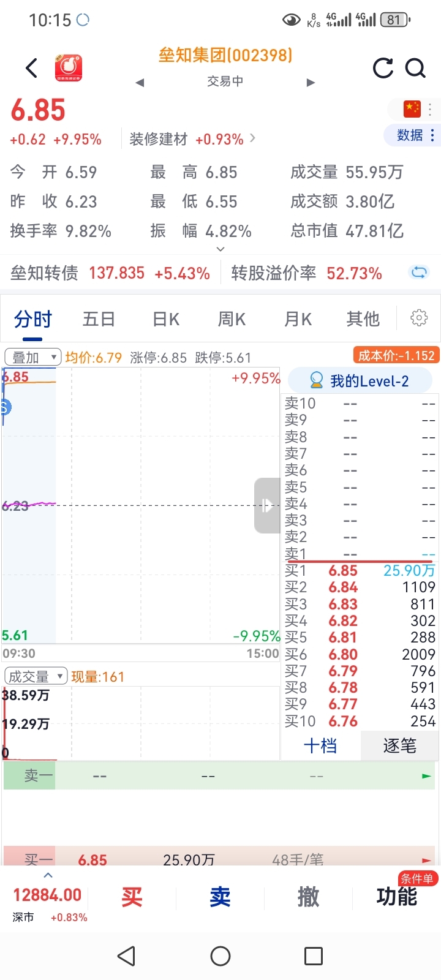The width and height of the screenshot is (441, 980).
Task: Open 垒知转债 convertible bond quote
Action: click(x=110, y=273)
